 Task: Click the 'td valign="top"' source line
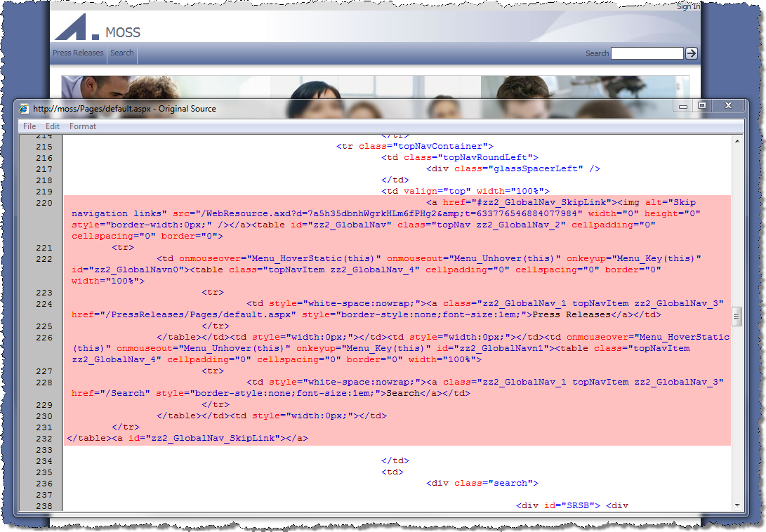465,191
